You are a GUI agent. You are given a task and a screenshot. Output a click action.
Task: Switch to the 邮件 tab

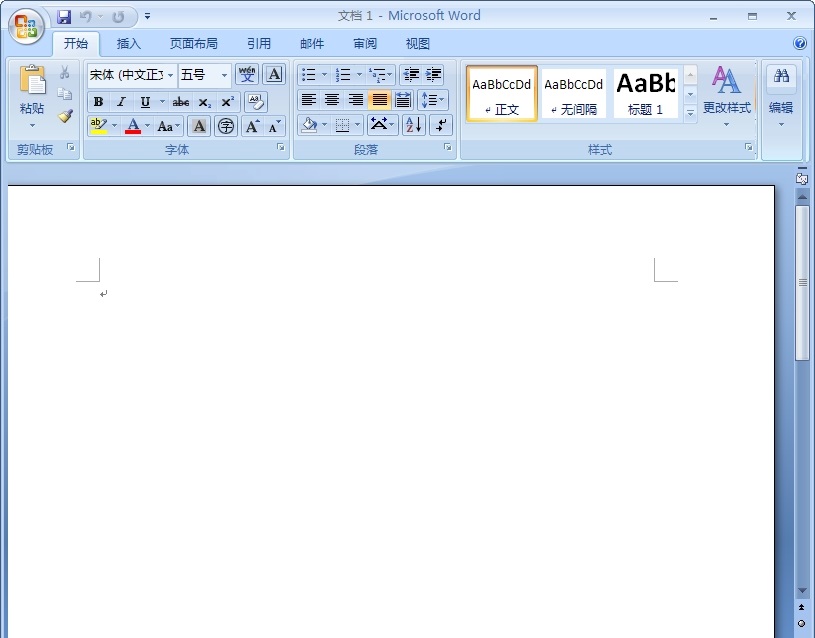[x=312, y=44]
